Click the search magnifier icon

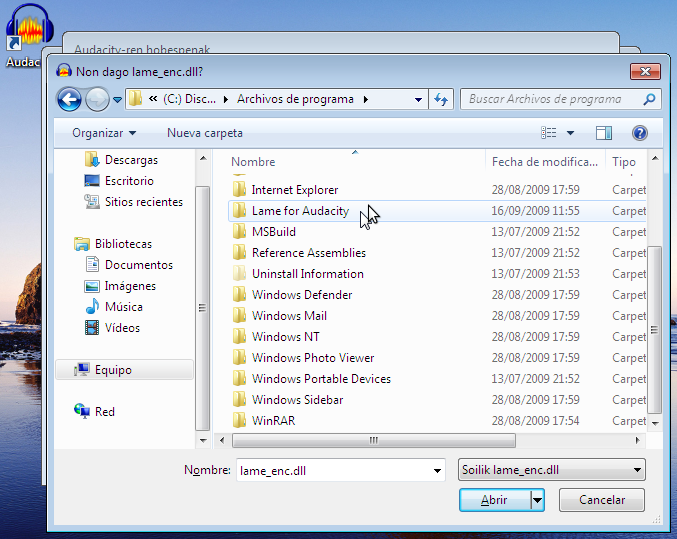[x=649, y=99]
